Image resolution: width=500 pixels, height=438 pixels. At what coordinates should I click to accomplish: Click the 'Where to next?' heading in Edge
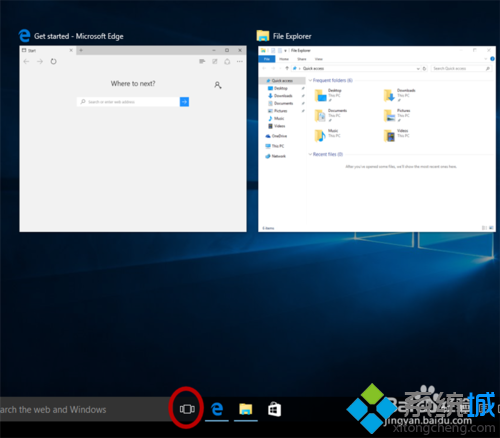pos(133,84)
